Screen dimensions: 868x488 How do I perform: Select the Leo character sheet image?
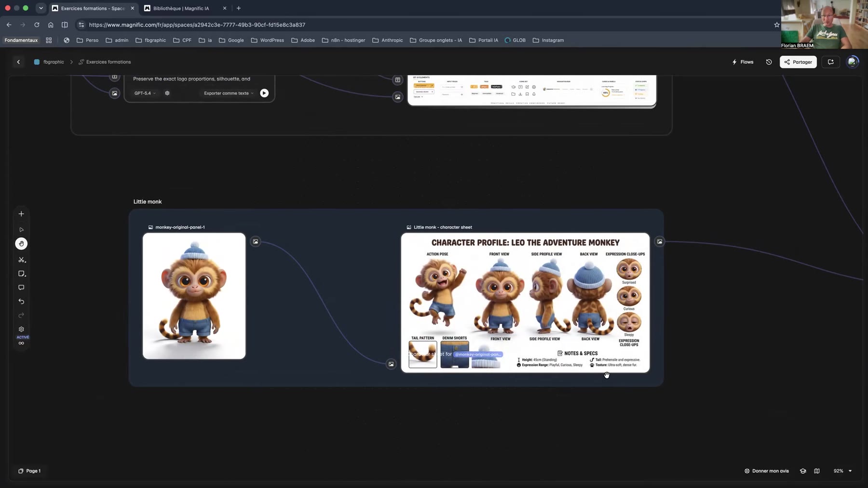[525, 303]
